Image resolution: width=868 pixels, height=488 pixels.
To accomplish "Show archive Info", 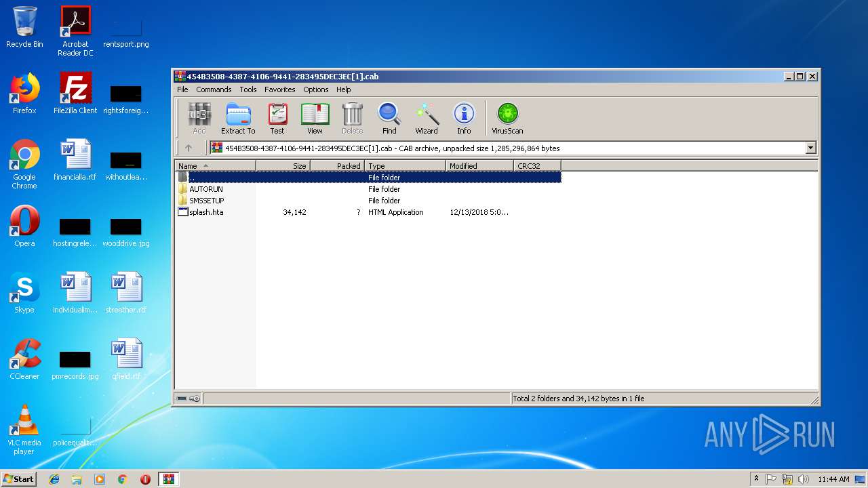I will point(464,119).
